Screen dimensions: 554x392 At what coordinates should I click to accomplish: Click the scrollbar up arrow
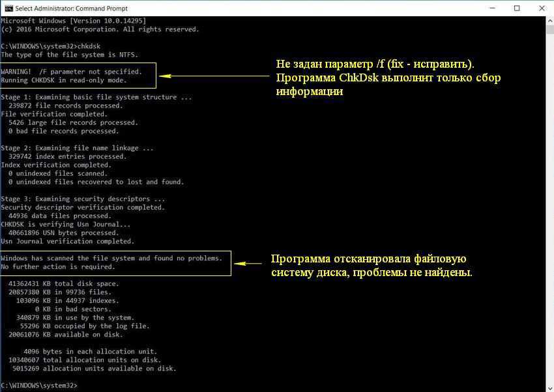coord(550,21)
